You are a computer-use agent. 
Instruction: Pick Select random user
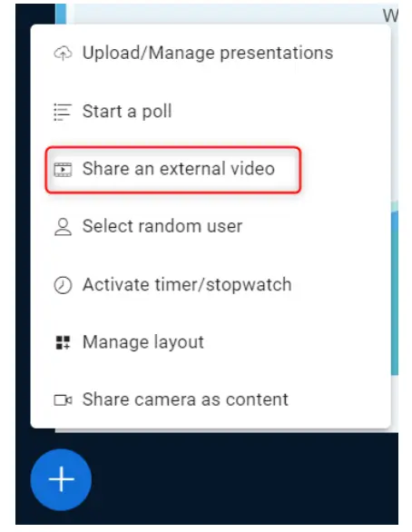162,226
